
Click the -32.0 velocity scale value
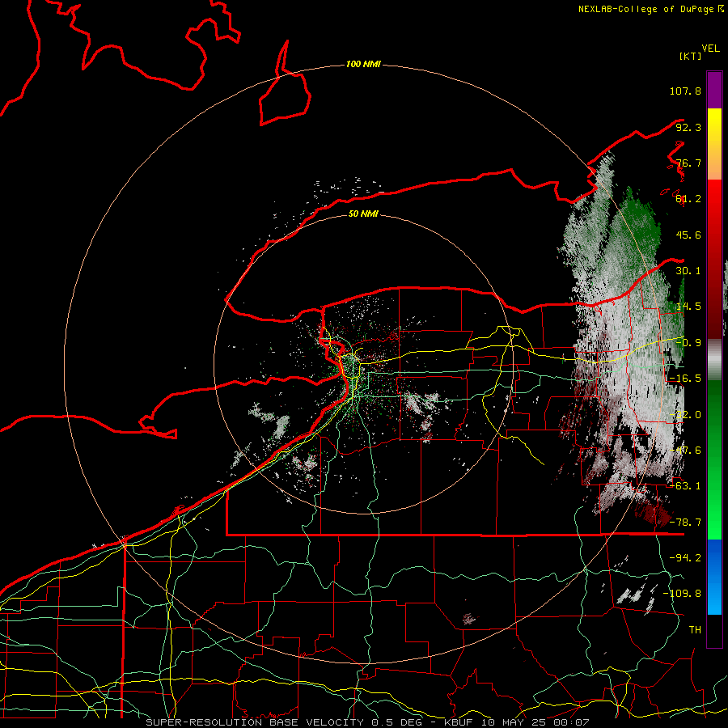[x=685, y=415]
